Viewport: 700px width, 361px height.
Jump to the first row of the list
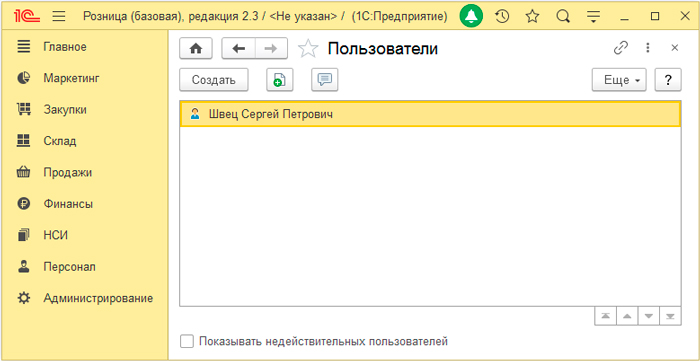[606, 316]
